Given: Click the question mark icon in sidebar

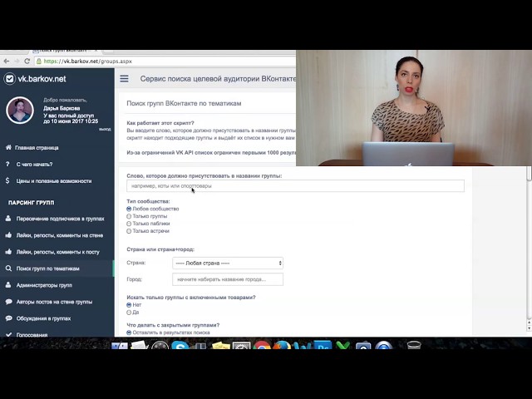Looking at the screenshot, I should click(x=7, y=165).
